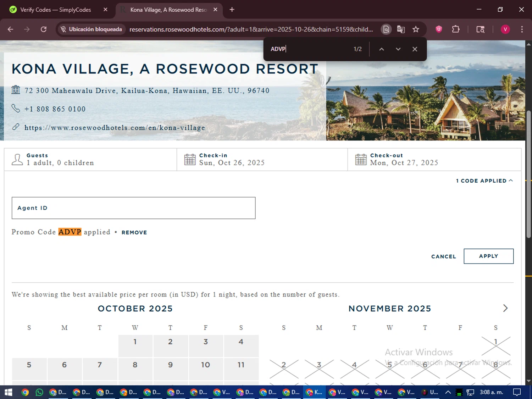Choose October 4 on the calendar
The image size is (532, 399).
(241, 345)
